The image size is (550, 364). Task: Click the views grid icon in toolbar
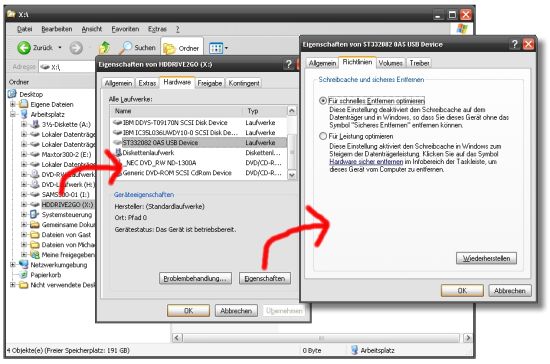[x=216, y=48]
